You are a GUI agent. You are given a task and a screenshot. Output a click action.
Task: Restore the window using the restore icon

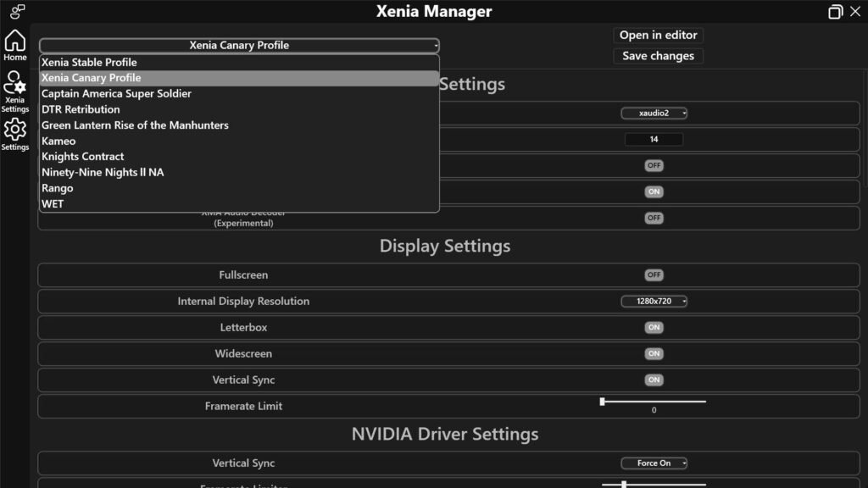(x=835, y=12)
